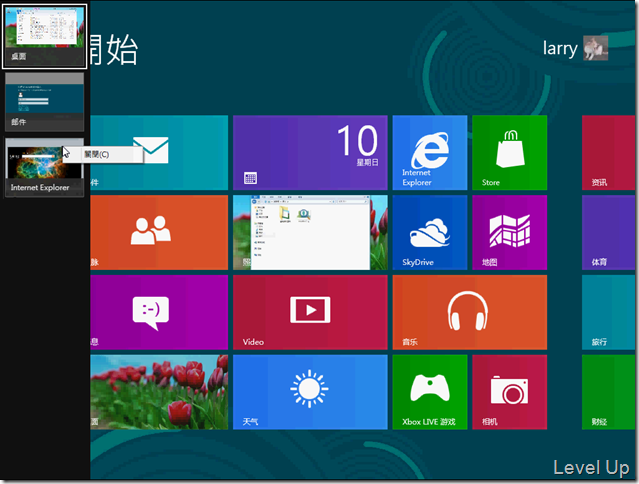Open the News (资讯) tile
Viewport: 639px width, 484px height.
tap(608, 152)
